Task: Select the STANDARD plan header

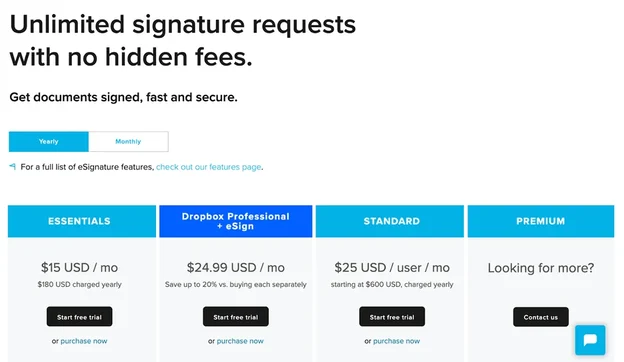Action: point(390,221)
